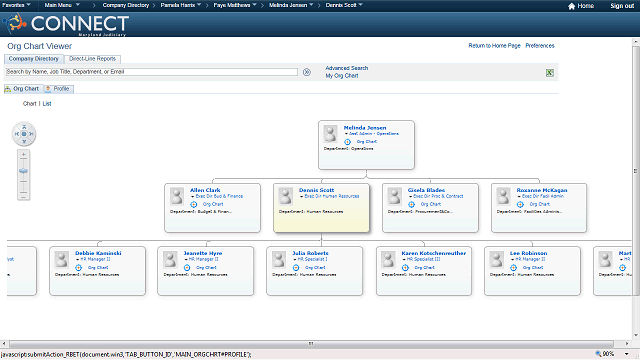Recenter chart using navigation wheel center
Screen dimensions: 640x360
(x=24, y=134)
